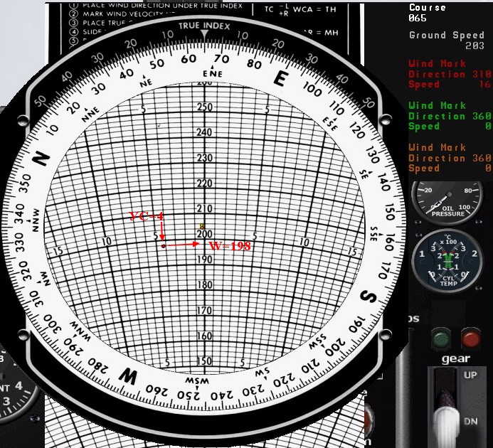
Task: Click the red wind dot on grid
Action: 163,245
